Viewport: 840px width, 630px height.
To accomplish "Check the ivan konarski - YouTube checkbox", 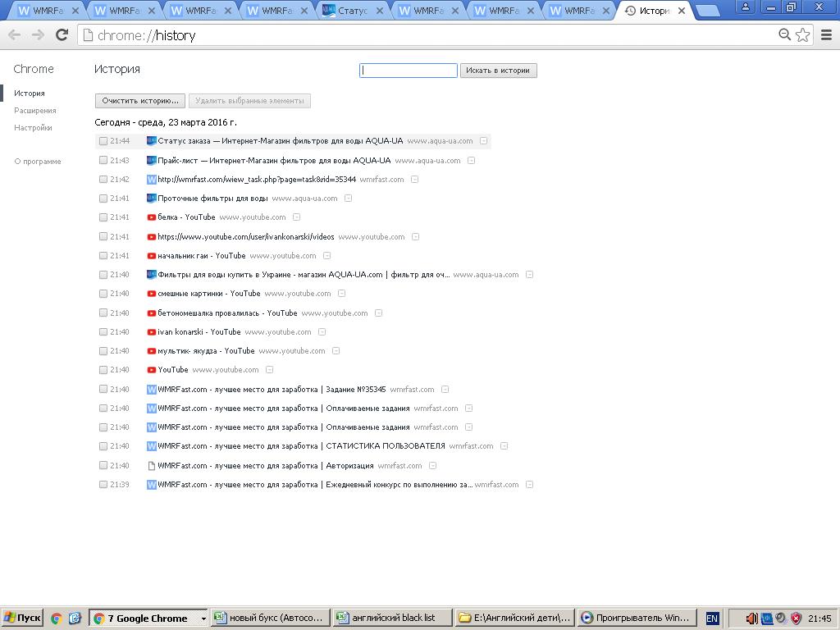I will pos(103,332).
